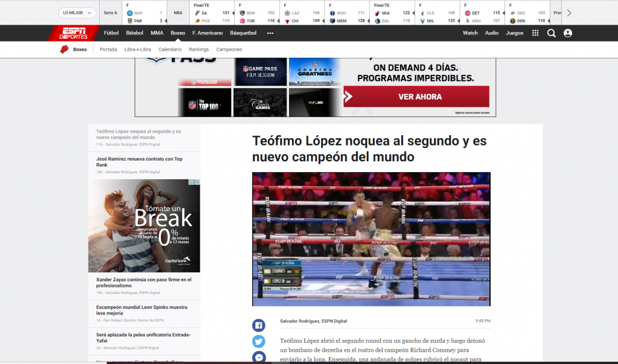Viewport: 618px width, 364px height.
Task: Open the Tómate un Break ad
Action: click(x=144, y=226)
